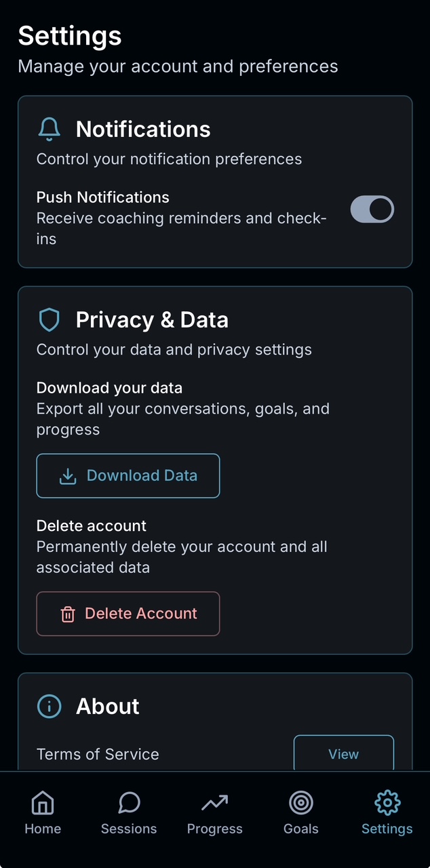Click the Progress trend chart icon
The width and height of the screenshot is (430, 868).
[x=214, y=802]
